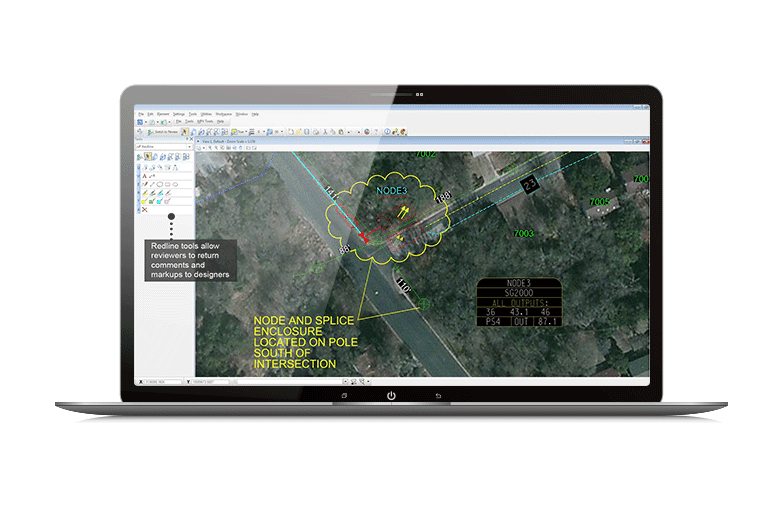This screenshot has width=782, height=508.
Task: Click the NODE3 label in the map
Action: 391,189
